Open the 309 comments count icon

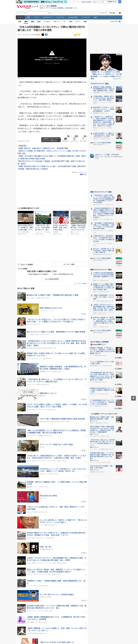(x=33, y=35)
